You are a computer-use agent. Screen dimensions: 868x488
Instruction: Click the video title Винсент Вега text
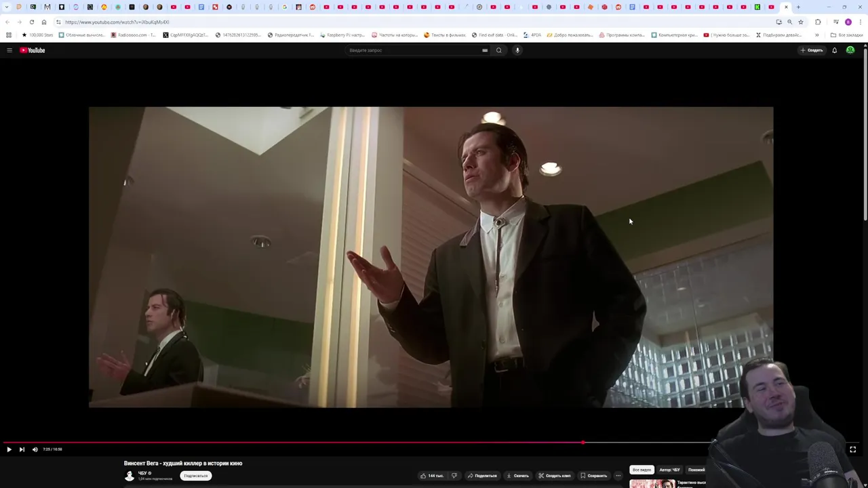(x=183, y=464)
